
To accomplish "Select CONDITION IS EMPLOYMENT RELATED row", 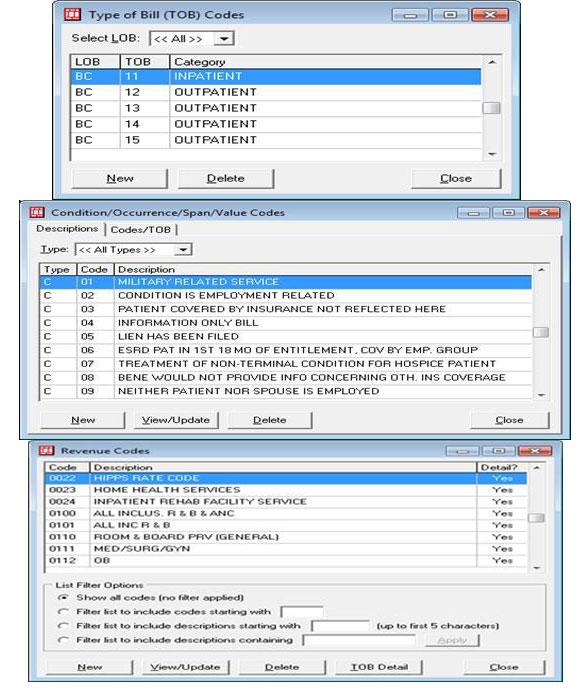I will coord(286,295).
